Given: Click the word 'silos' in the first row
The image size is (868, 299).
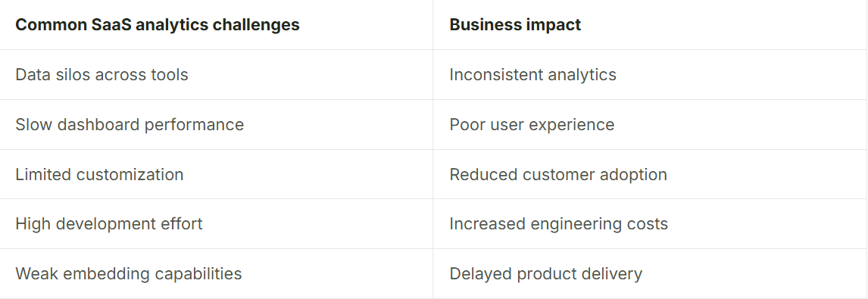Looking at the screenshot, I should 73,75.
